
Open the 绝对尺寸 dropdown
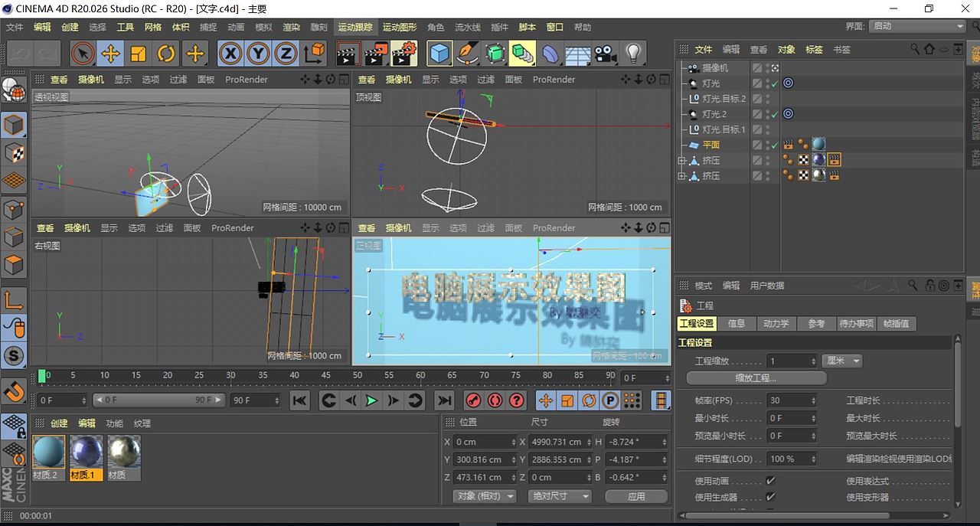click(x=560, y=496)
